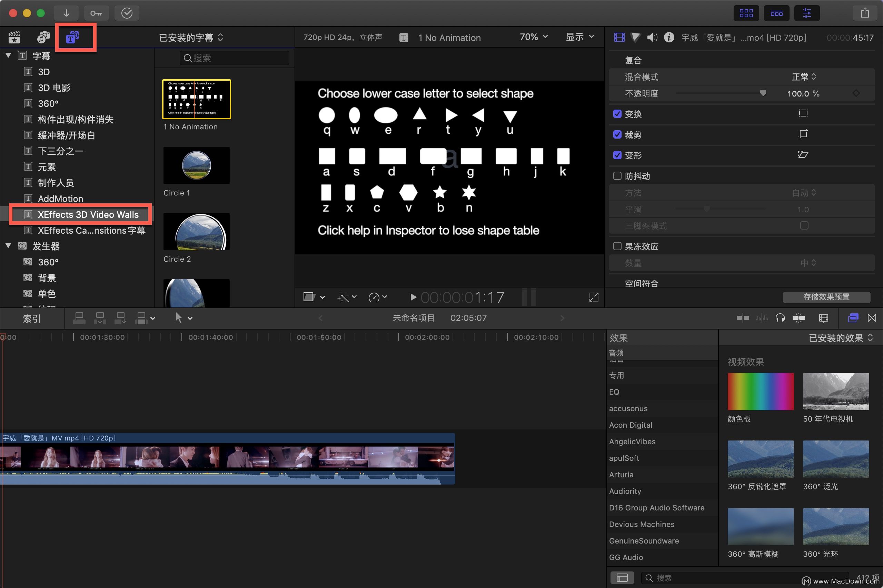The width and height of the screenshot is (883, 588).
Task: Enable the 防抖动 stabilization checkbox
Action: click(x=617, y=176)
